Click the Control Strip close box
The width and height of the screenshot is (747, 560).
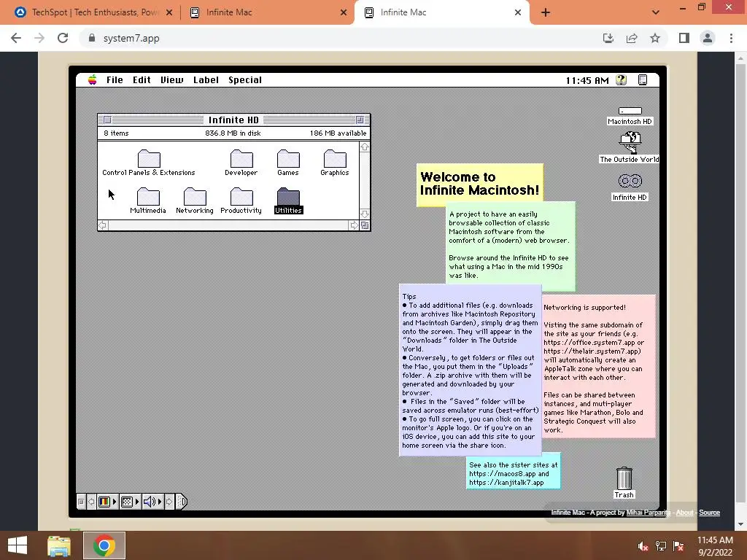(x=81, y=502)
